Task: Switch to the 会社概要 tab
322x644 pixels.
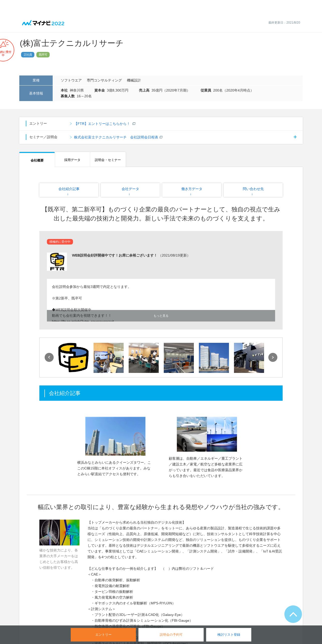Action: [37, 160]
